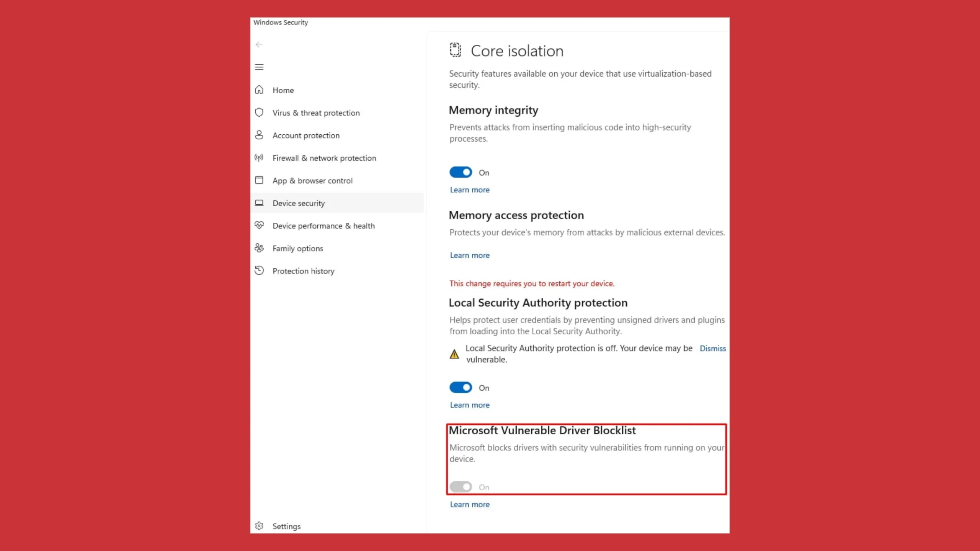Toggle the Vulnerable Driver Blocklist switch
The width and height of the screenshot is (980, 551).
point(461,487)
